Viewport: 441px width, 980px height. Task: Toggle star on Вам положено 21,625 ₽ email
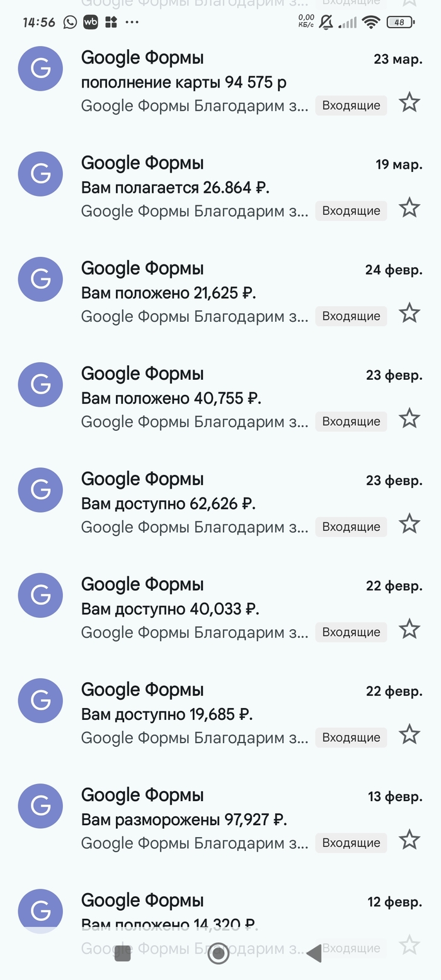409,313
